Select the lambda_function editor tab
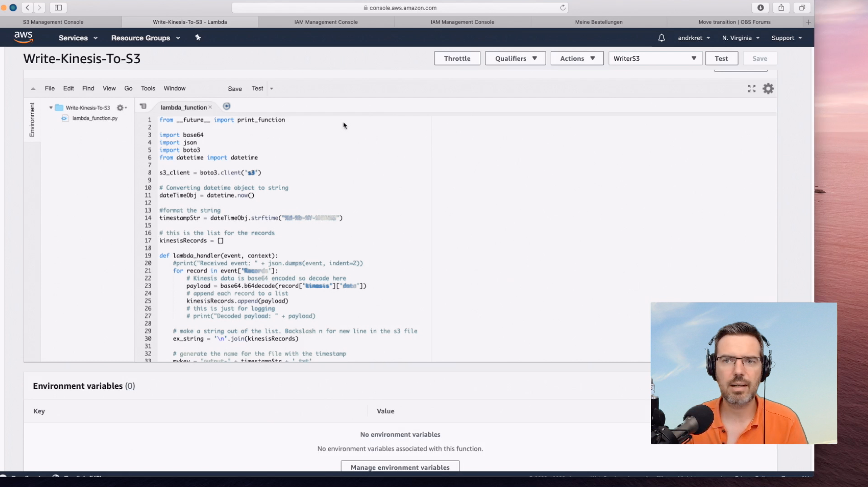Image resolution: width=868 pixels, height=487 pixels. coord(183,107)
